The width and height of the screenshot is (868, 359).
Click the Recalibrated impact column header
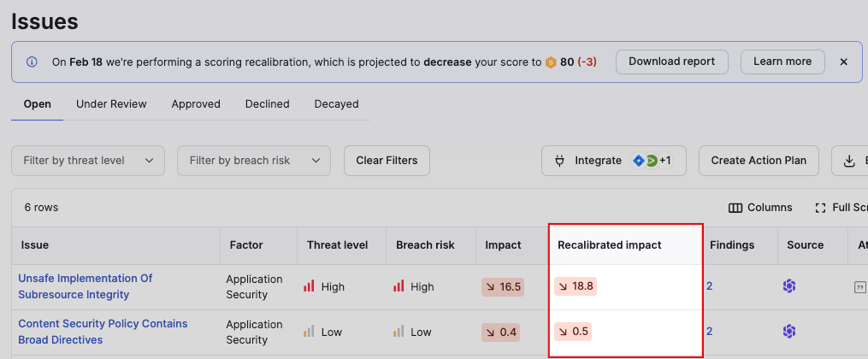[610, 245]
